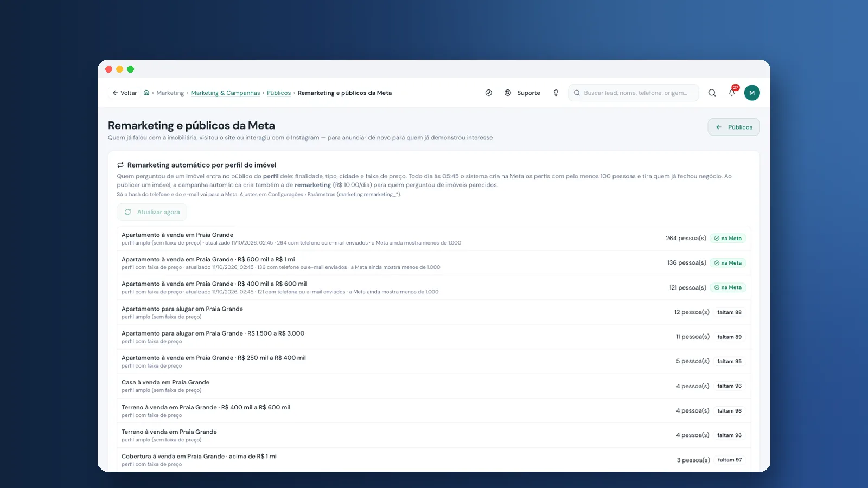Image resolution: width=868 pixels, height=488 pixels.
Task: Click the home icon in breadcrumb
Action: [146, 93]
